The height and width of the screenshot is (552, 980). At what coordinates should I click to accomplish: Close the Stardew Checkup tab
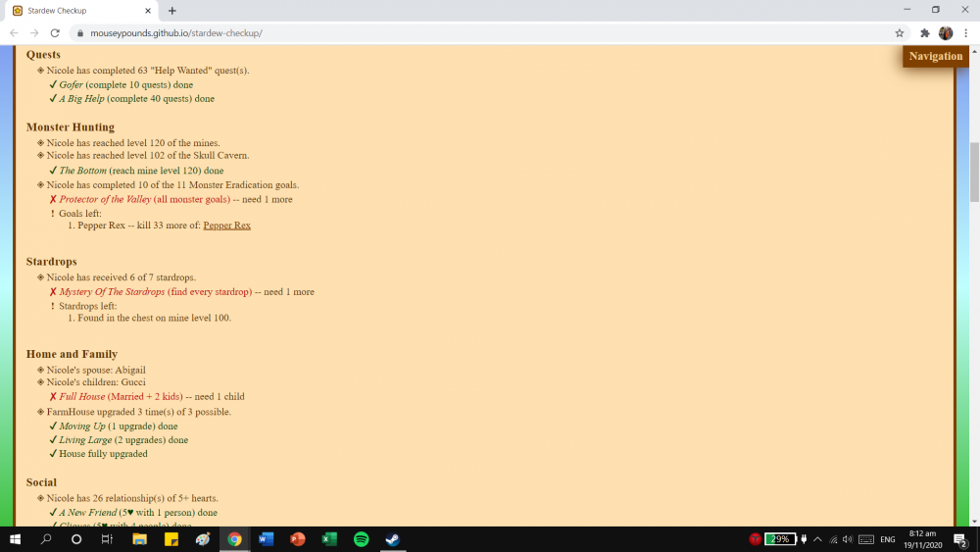pyautogui.click(x=148, y=11)
